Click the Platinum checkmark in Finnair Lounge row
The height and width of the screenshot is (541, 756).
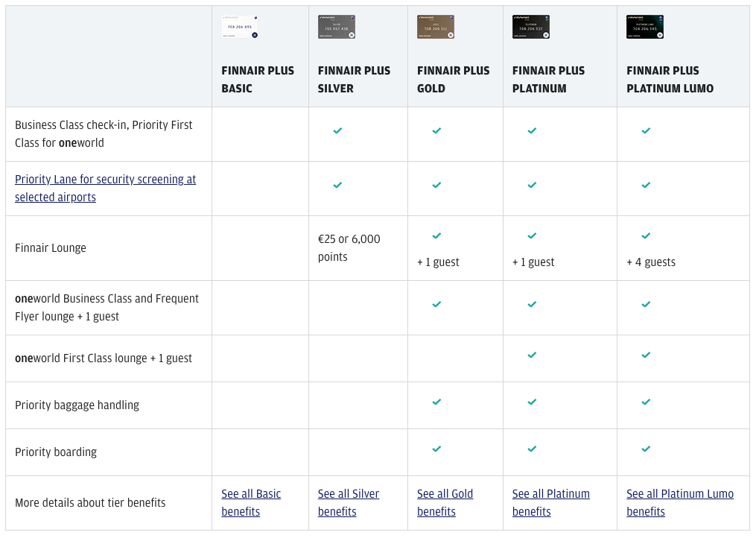533,235
